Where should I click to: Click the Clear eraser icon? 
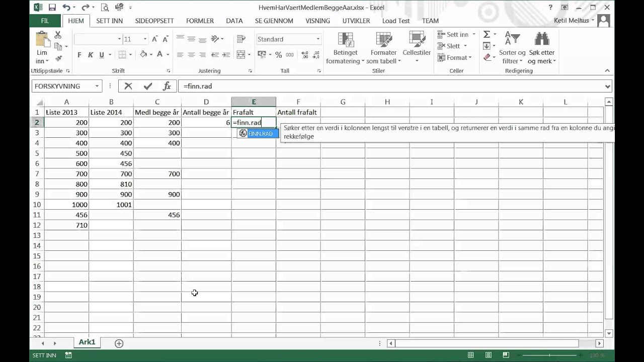(487, 57)
